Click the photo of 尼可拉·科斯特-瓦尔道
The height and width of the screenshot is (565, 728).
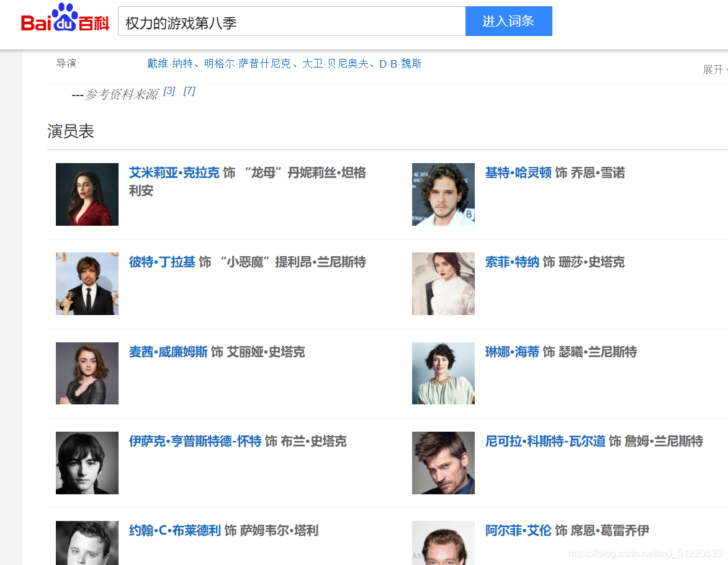coord(443,463)
